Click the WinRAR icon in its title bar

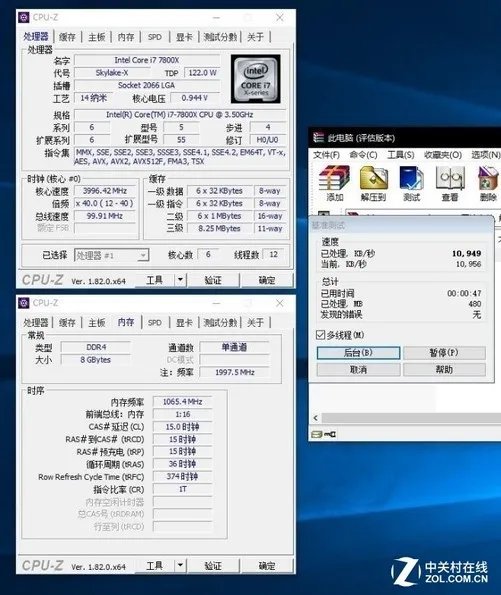318,137
